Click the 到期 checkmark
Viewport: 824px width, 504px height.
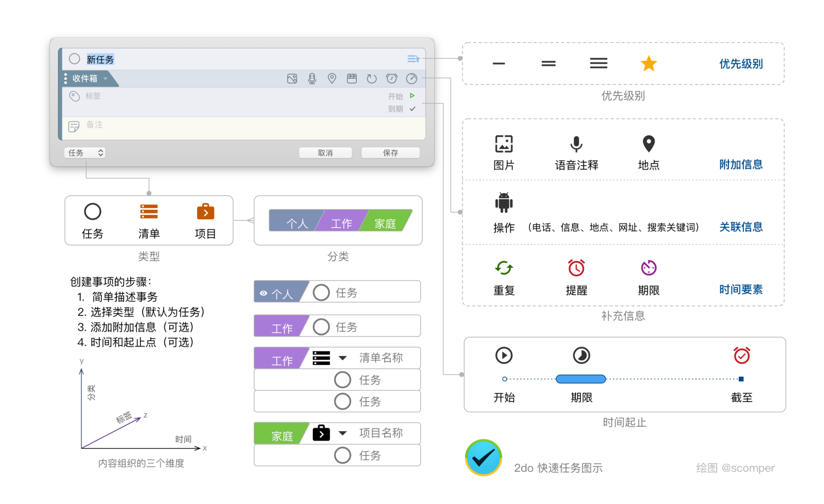(x=412, y=109)
